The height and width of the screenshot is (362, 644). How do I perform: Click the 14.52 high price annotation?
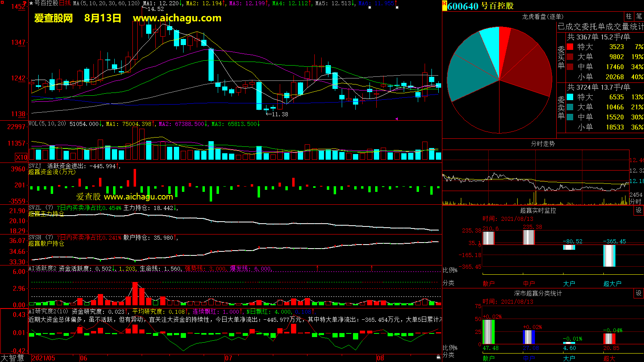coord(156,9)
